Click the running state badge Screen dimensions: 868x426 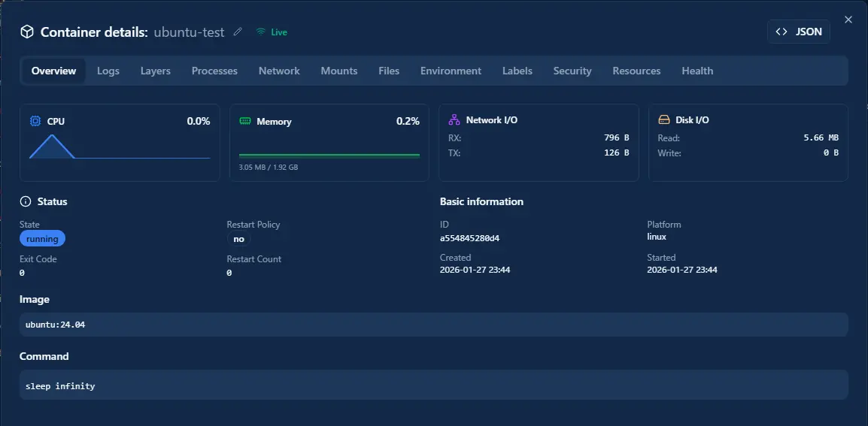(x=42, y=239)
